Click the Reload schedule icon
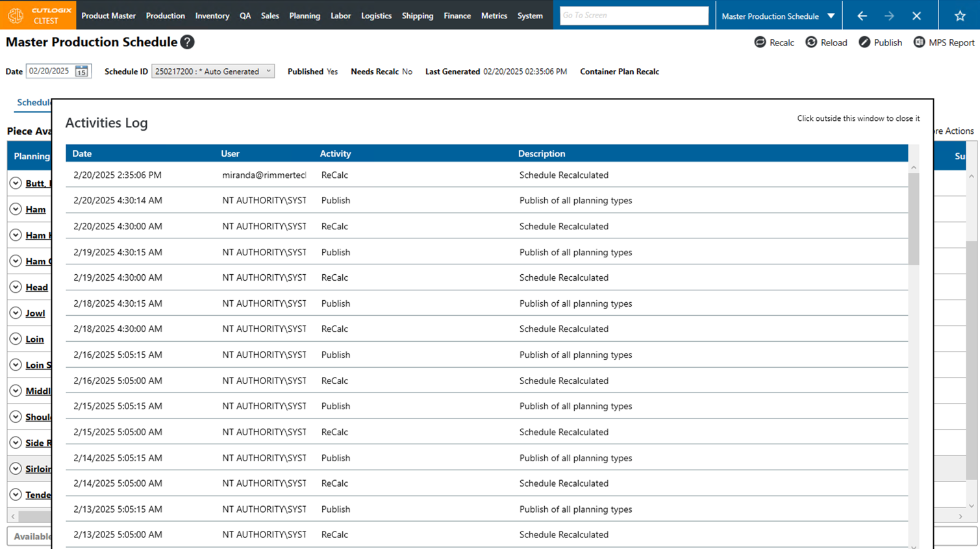This screenshot has height=549, width=980. (x=811, y=42)
